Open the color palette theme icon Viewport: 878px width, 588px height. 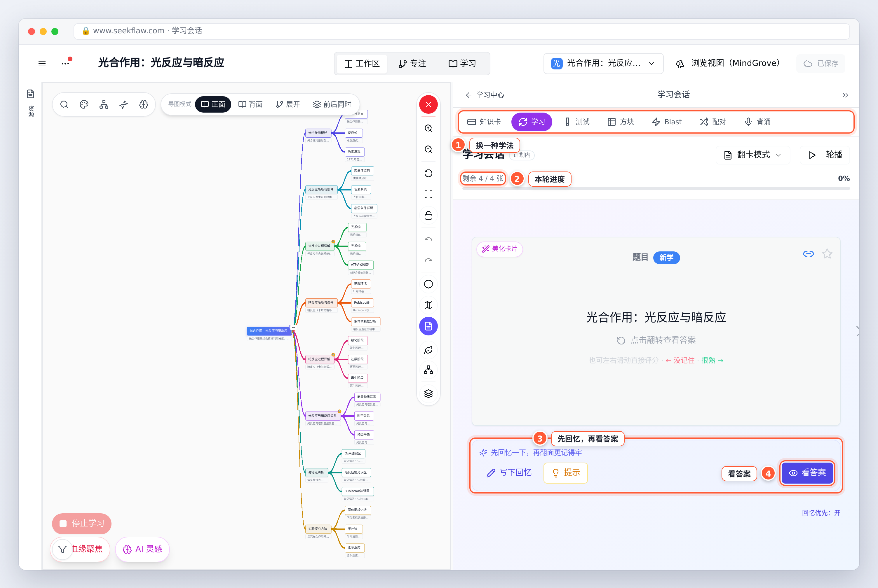tap(84, 104)
